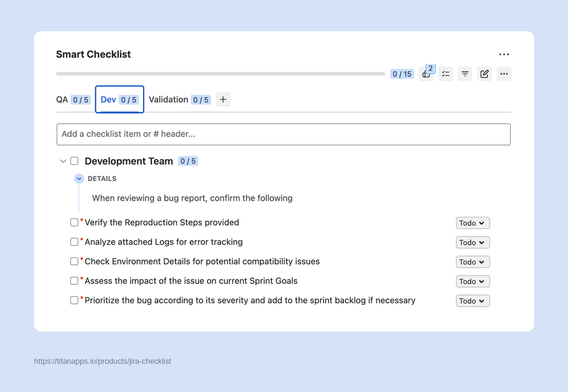Click text When reviewing a bug report
Viewport: 568px width, 392px height.
pos(192,198)
